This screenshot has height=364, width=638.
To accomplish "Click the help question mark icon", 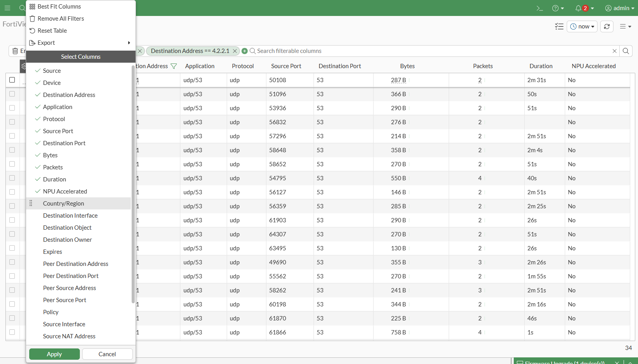I will click(x=555, y=8).
